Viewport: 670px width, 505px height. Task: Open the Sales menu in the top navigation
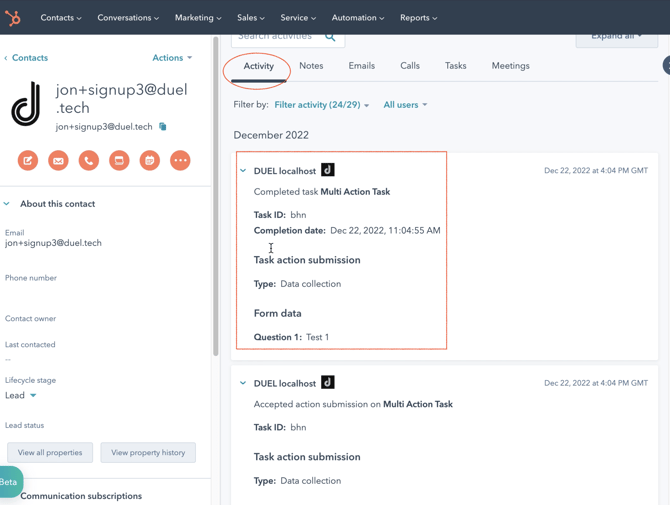tap(250, 18)
